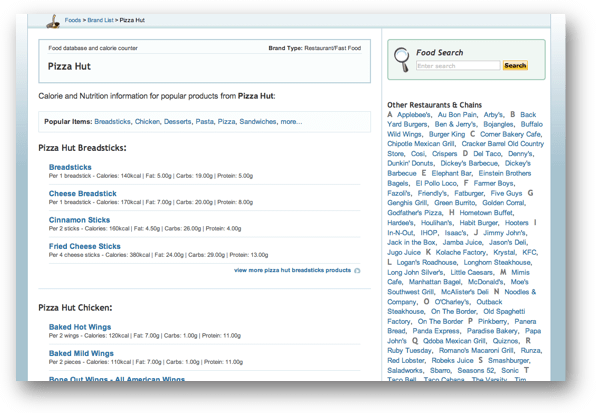Screen dimensions: 596x413
Task: Expand more... in Popular Items
Action: [291, 122]
